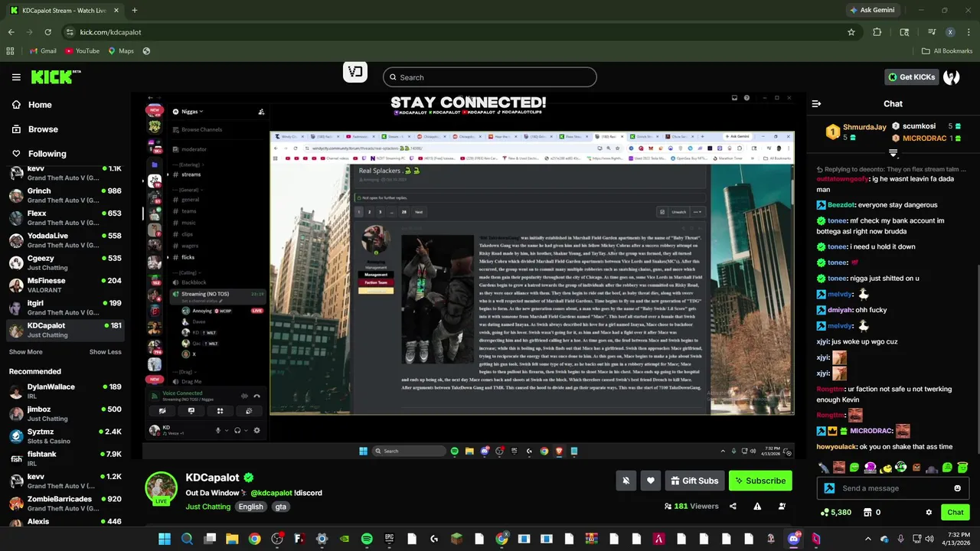Open Spotify from the taskbar
Viewport: 980px width, 551px height.
367,539
